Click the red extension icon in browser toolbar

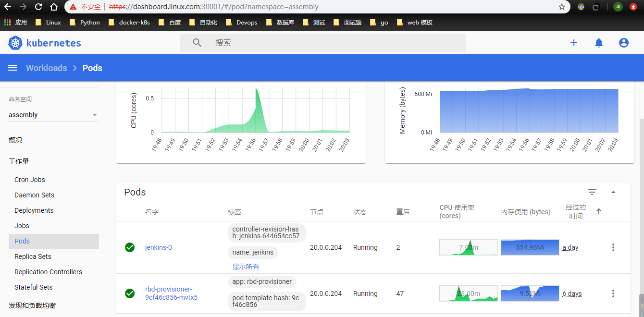tap(633, 7)
